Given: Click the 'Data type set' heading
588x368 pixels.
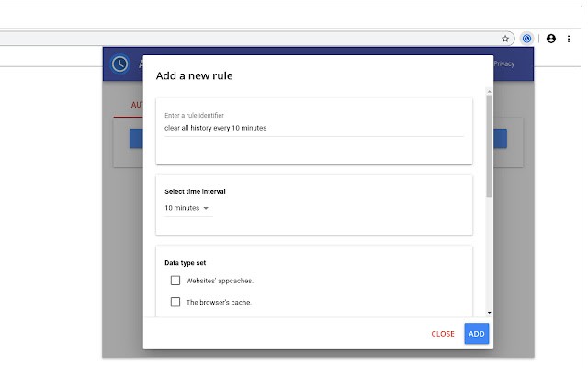Looking at the screenshot, I should [x=185, y=263].
